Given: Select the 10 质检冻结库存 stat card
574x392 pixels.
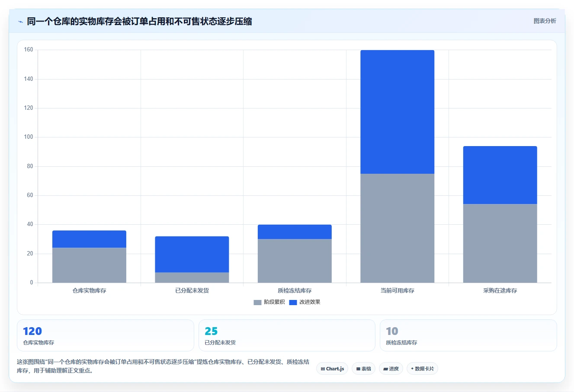Looking at the screenshot, I should [x=468, y=335].
